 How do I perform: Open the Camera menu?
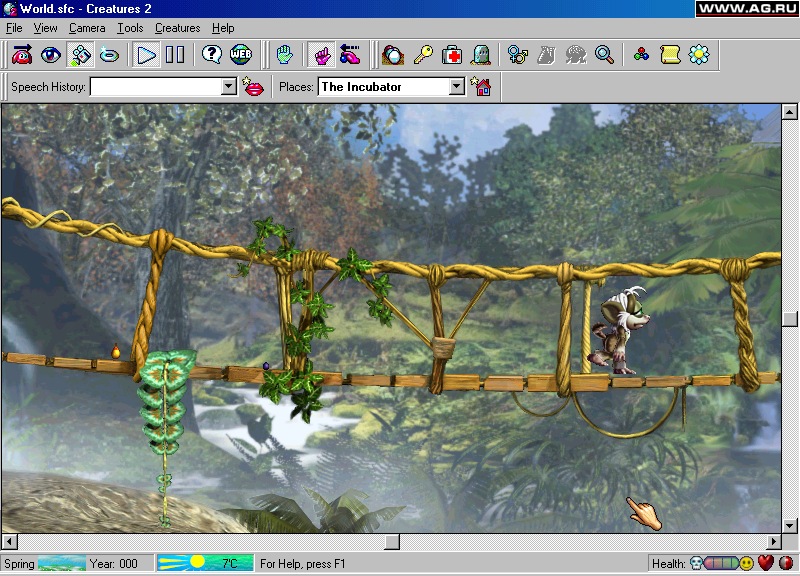pyautogui.click(x=87, y=28)
